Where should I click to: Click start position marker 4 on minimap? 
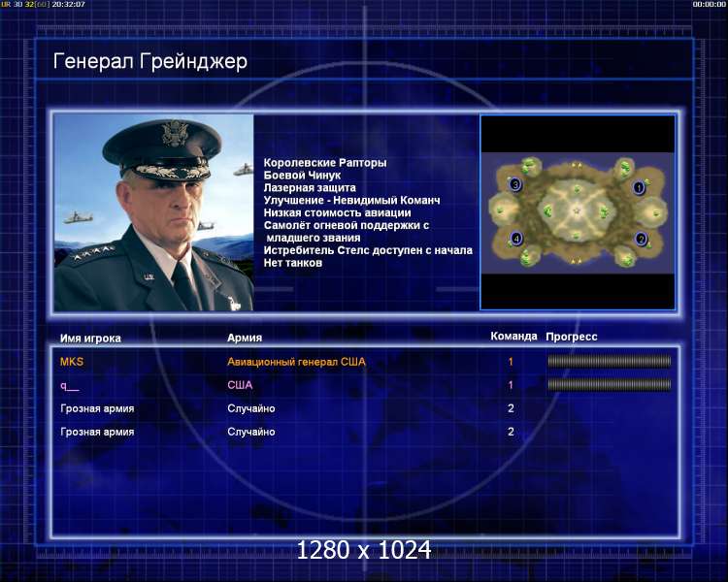[516, 239]
